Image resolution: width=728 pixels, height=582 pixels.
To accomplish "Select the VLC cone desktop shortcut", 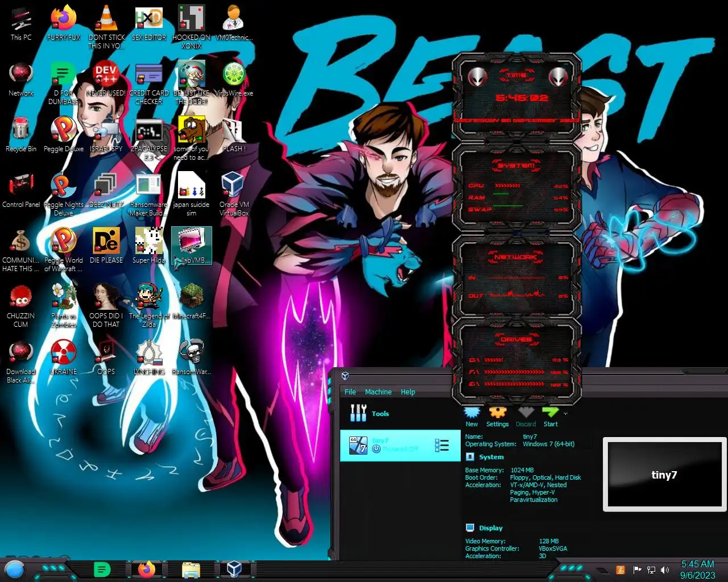I will [106, 28].
